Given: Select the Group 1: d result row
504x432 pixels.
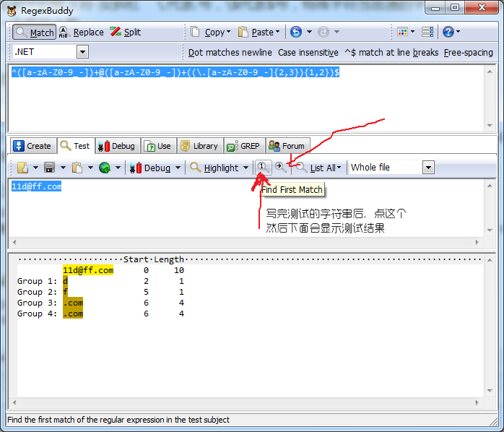Looking at the screenshot, I should pos(100,281).
